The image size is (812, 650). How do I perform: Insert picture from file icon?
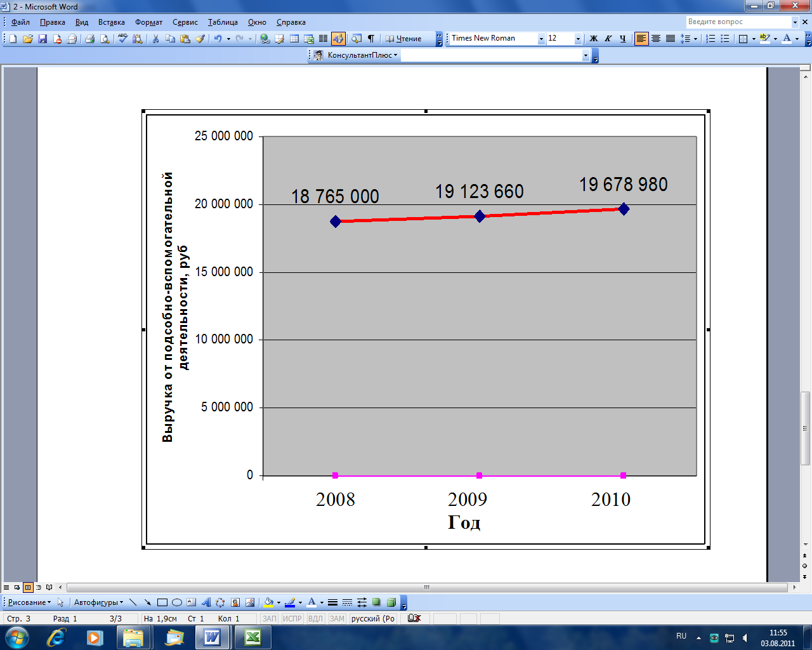click(250, 602)
